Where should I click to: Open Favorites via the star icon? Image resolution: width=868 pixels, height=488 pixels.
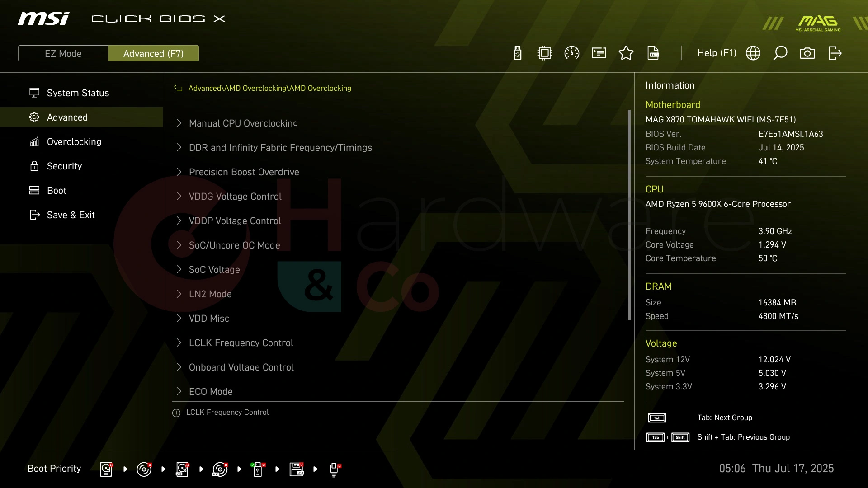626,53
